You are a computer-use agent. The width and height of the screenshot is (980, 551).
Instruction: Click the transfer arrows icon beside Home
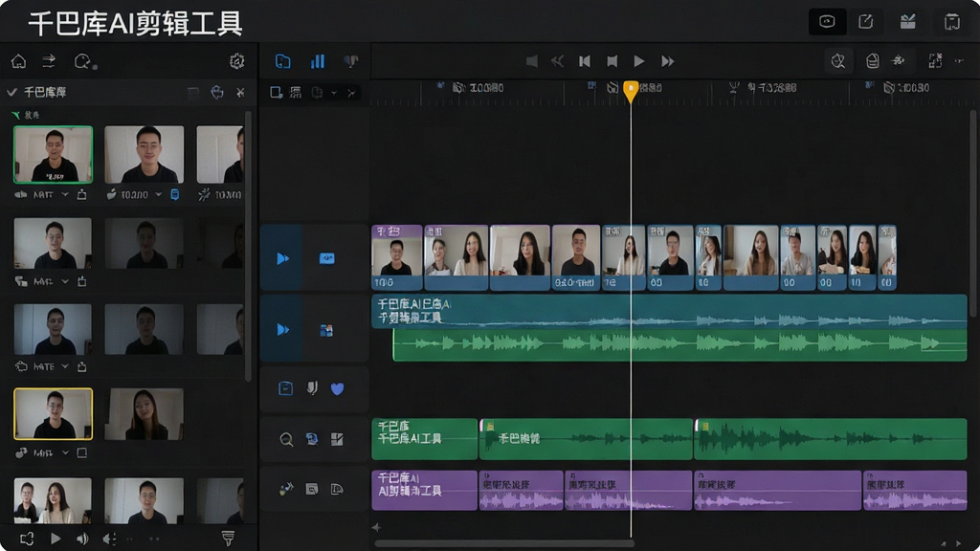tap(49, 60)
